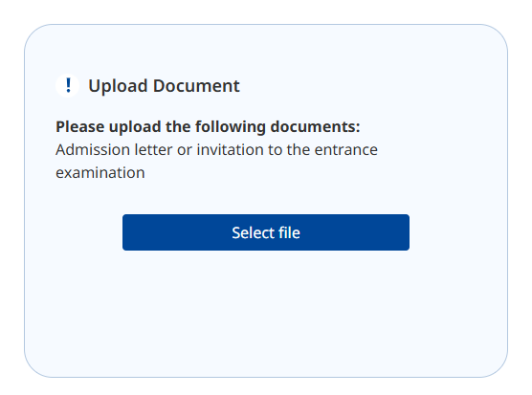Click the Select file button
This screenshot has width=532, height=395.
266,232
